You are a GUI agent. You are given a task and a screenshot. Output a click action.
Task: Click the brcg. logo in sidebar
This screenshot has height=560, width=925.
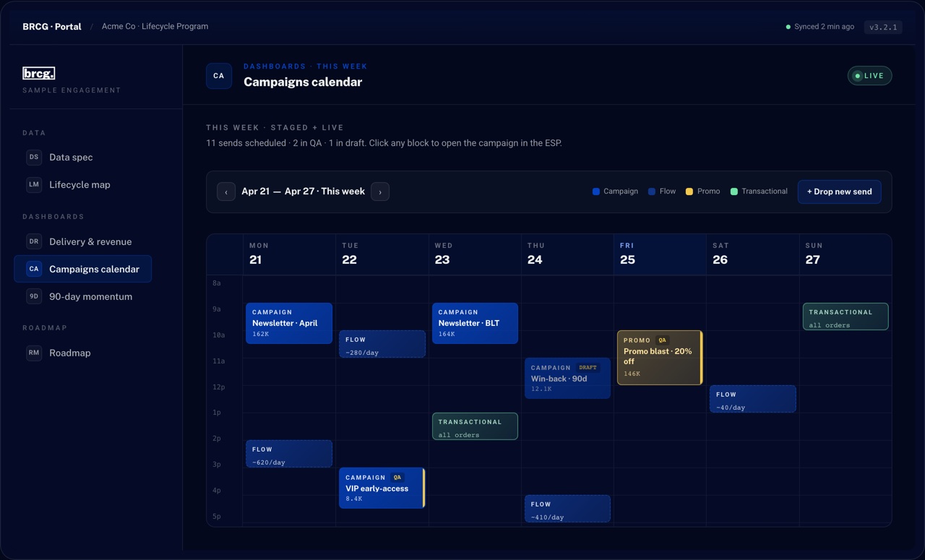[38, 73]
